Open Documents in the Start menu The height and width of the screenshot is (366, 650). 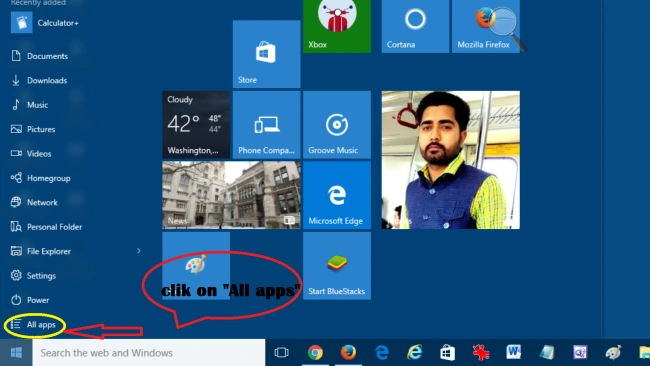click(x=39, y=56)
